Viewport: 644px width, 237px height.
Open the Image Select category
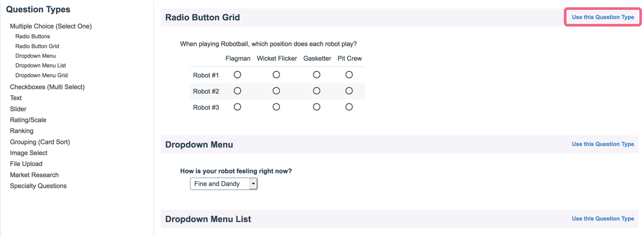coord(29,153)
